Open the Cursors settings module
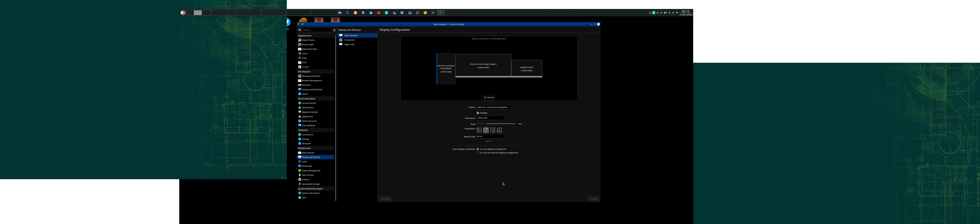 315,67
